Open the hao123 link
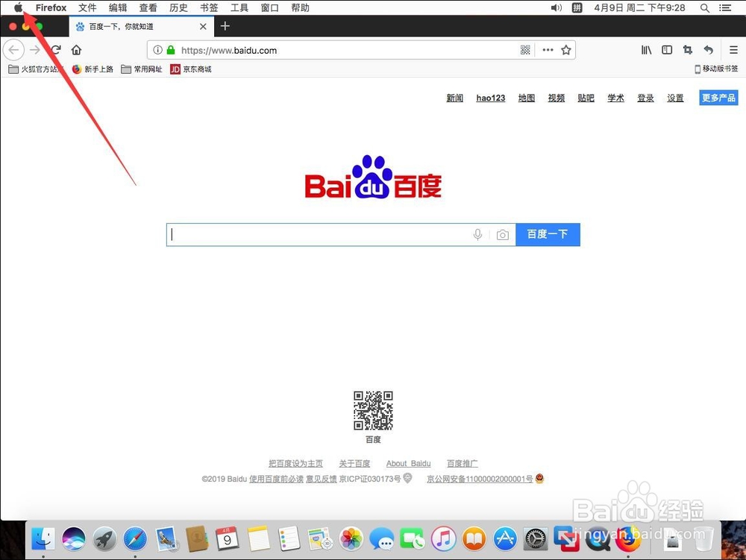Image resolution: width=746 pixels, height=560 pixels. point(491,98)
